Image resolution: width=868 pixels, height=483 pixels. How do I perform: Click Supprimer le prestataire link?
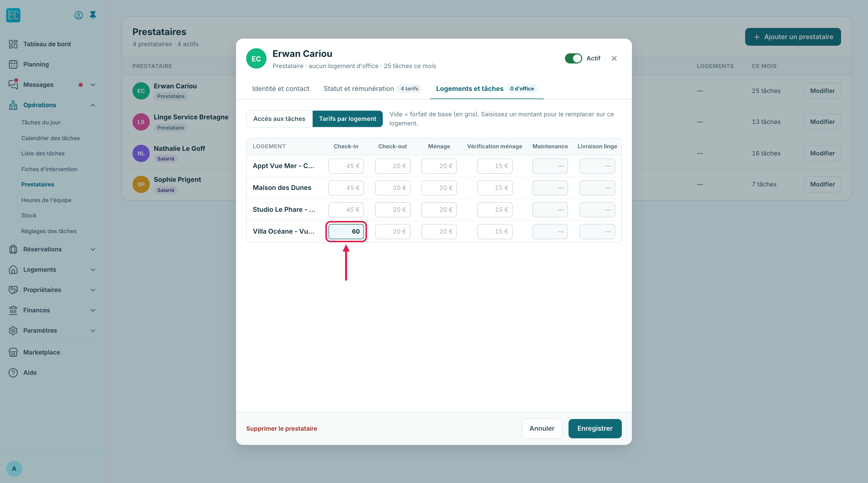[281, 428]
